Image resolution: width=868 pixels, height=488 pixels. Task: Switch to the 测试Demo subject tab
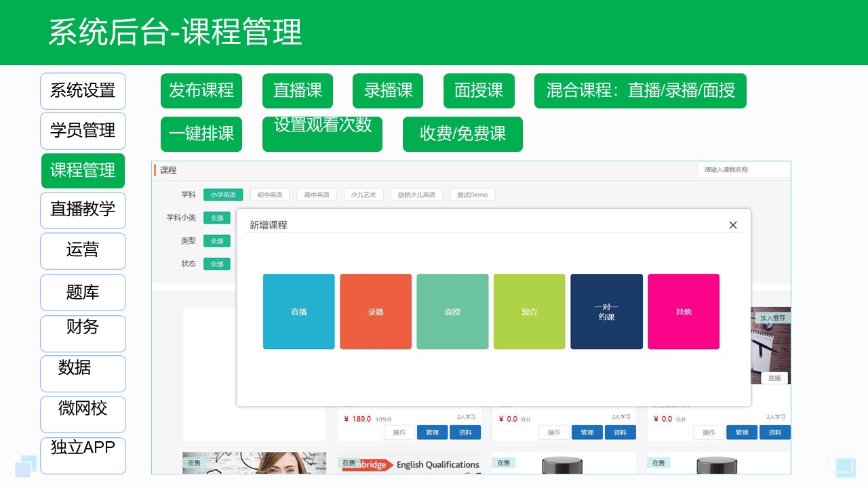(x=472, y=195)
